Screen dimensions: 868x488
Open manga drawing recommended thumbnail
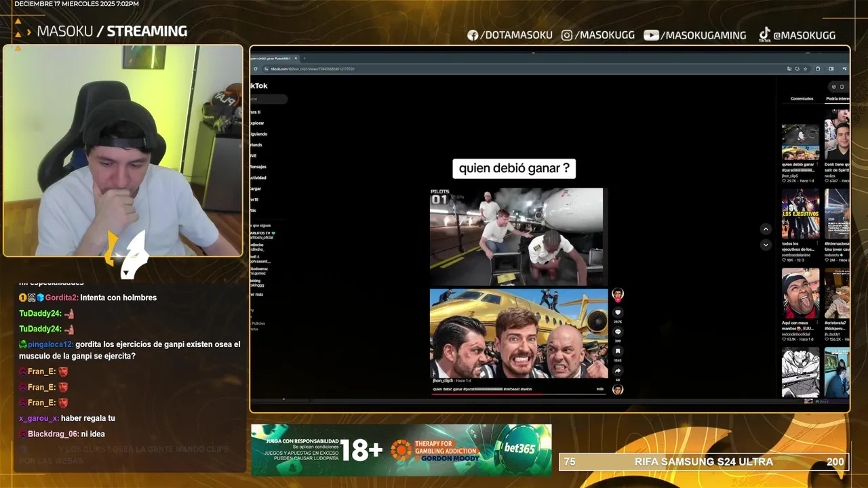(x=800, y=372)
